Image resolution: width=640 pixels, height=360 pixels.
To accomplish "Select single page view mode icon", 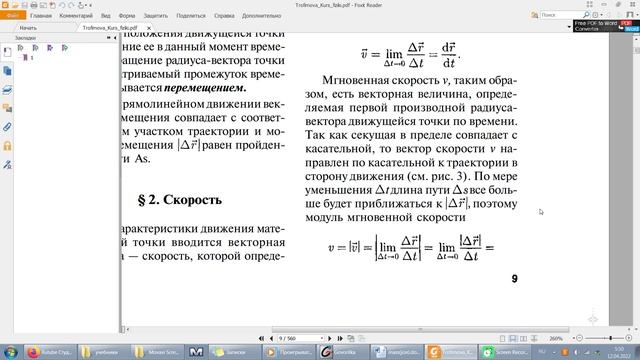I will [502, 338].
